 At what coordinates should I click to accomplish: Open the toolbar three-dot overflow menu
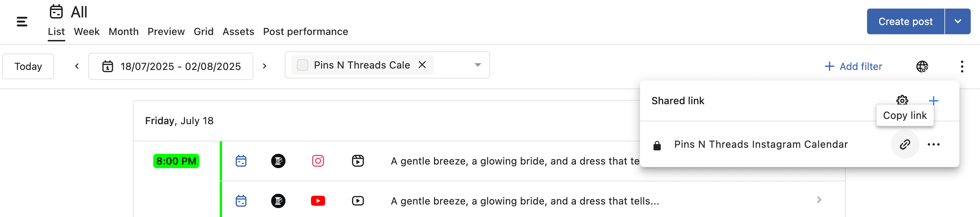point(962,67)
